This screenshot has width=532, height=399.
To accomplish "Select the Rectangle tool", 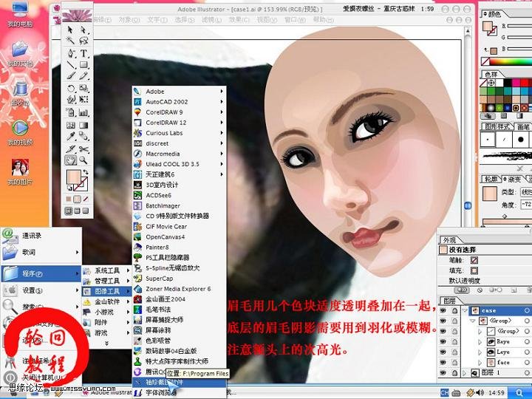I will 83,64.
